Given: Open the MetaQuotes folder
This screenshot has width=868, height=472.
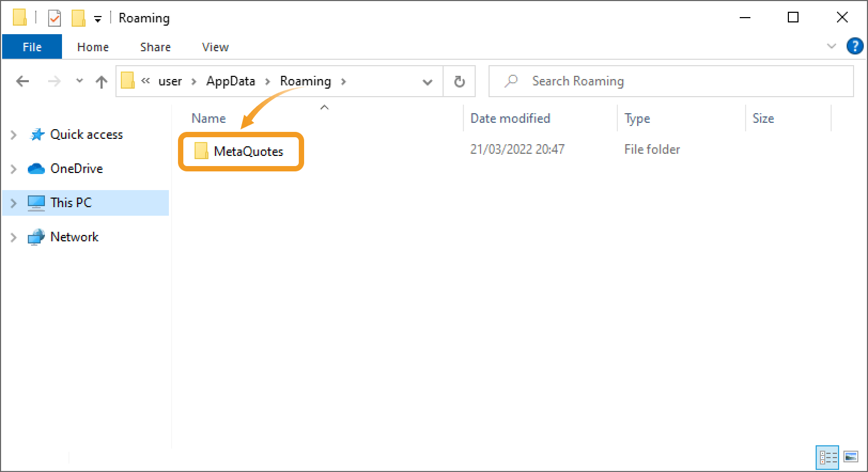Looking at the screenshot, I should [248, 152].
